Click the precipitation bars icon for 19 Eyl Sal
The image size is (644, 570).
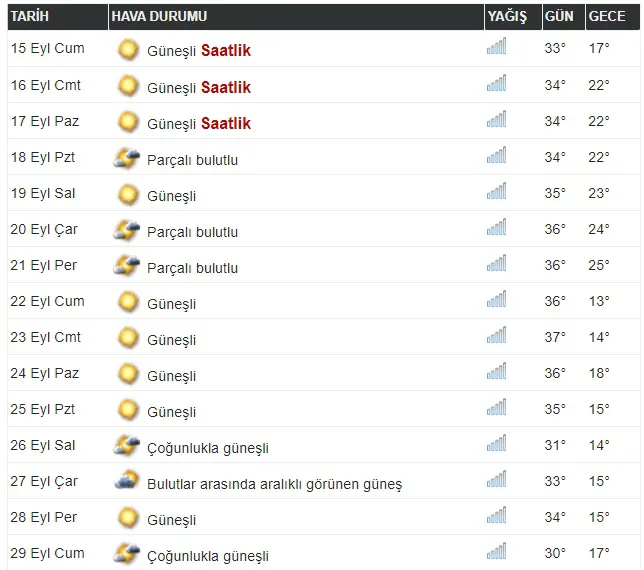[496, 194]
